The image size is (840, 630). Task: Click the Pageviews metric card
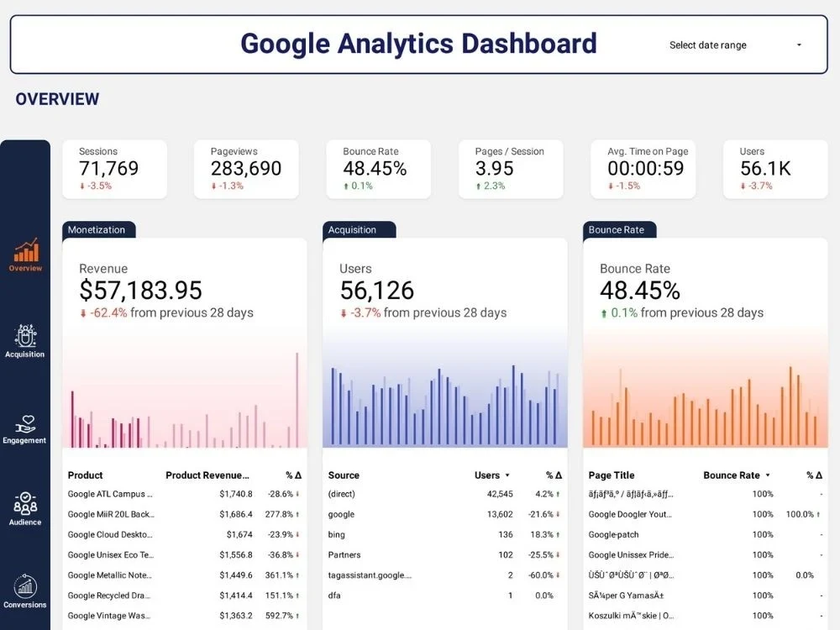[246, 169]
